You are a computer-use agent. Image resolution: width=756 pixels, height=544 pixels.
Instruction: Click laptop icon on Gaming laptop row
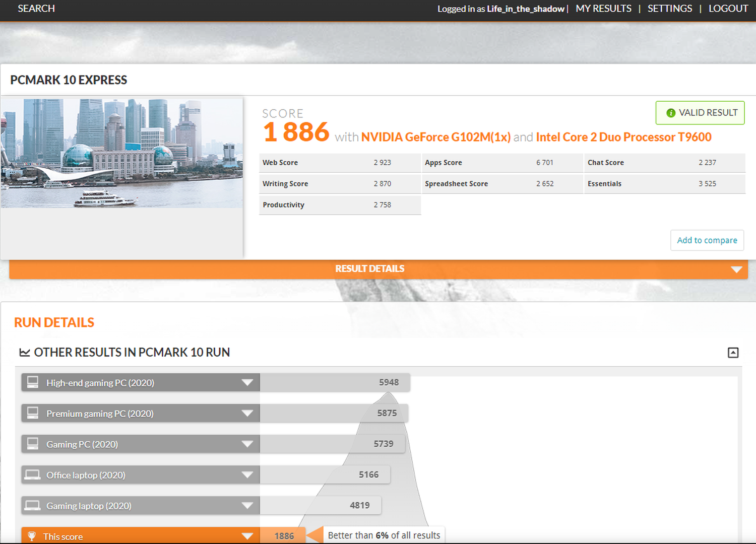point(33,506)
